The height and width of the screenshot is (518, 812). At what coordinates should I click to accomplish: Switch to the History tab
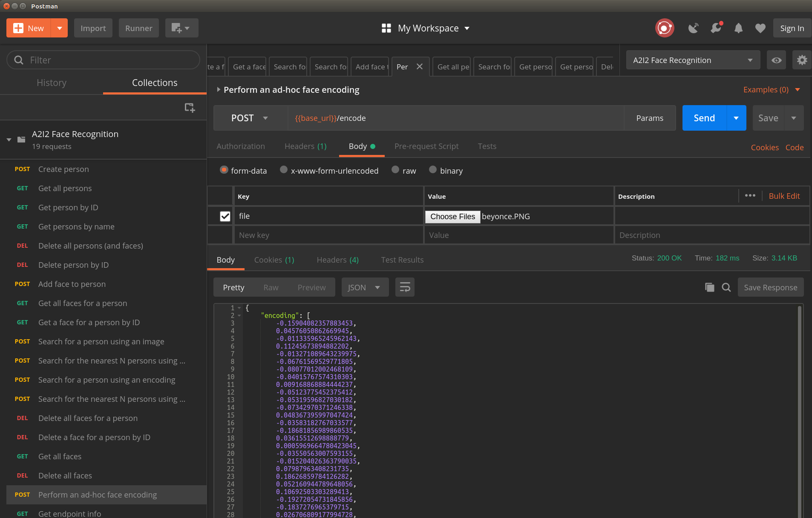pos(52,83)
